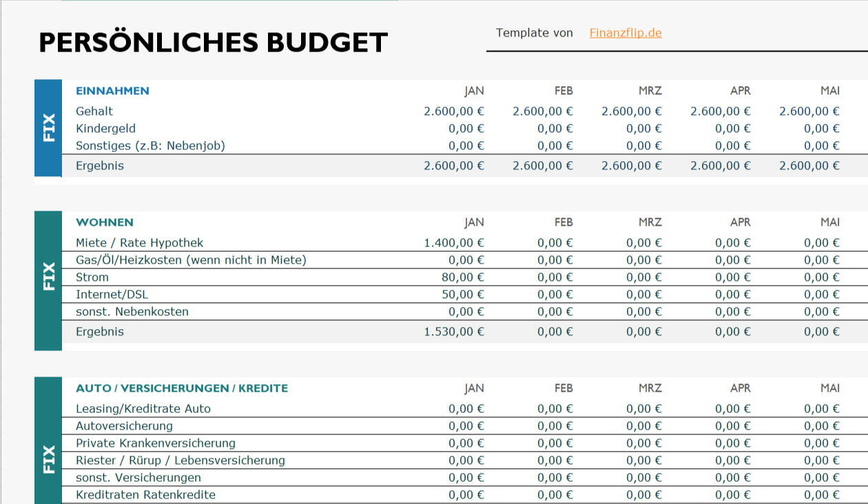Open the Finanzflip.de link
This screenshot has width=868, height=504.
point(625,33)
